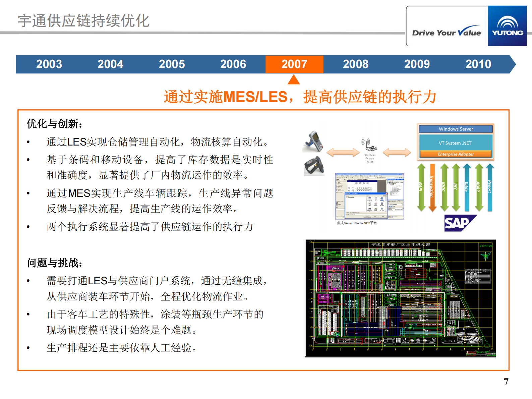The image size is (532, 399).
Task: Click arrow between access point and server
Action: [397, 153]
